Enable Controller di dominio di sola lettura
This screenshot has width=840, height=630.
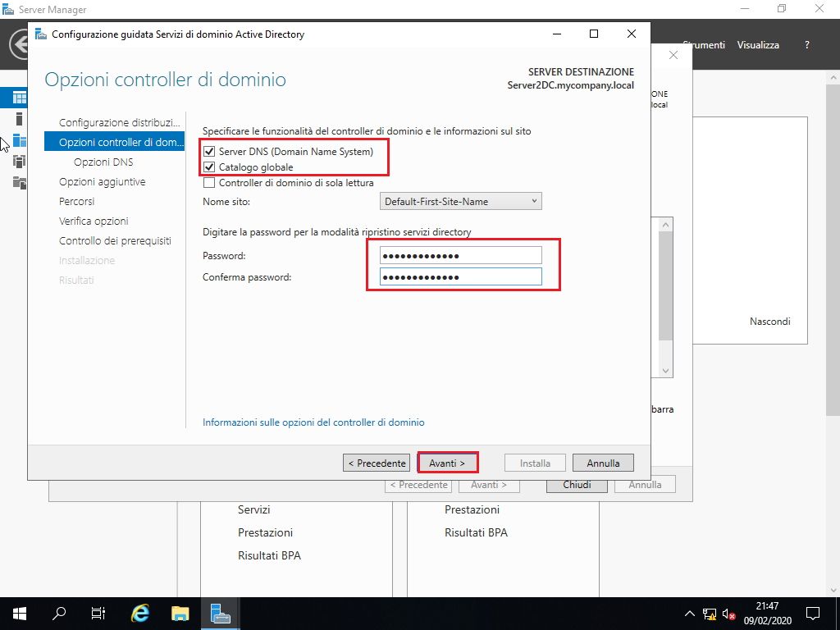coord(210,181)
